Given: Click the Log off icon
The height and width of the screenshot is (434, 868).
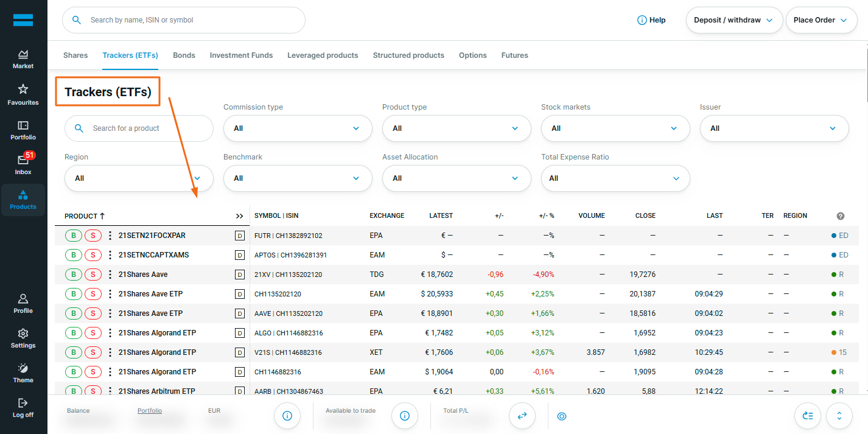Looking at the screenshot, I should [23, 403].
